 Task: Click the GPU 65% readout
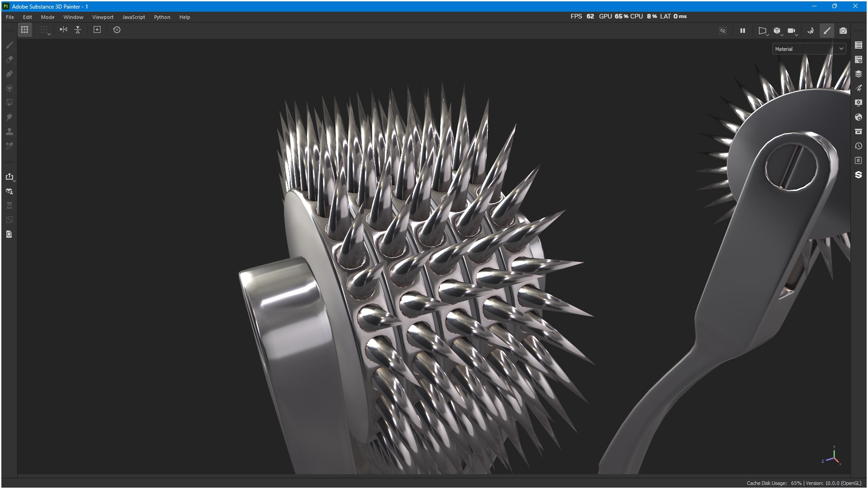tap(614, 16)
